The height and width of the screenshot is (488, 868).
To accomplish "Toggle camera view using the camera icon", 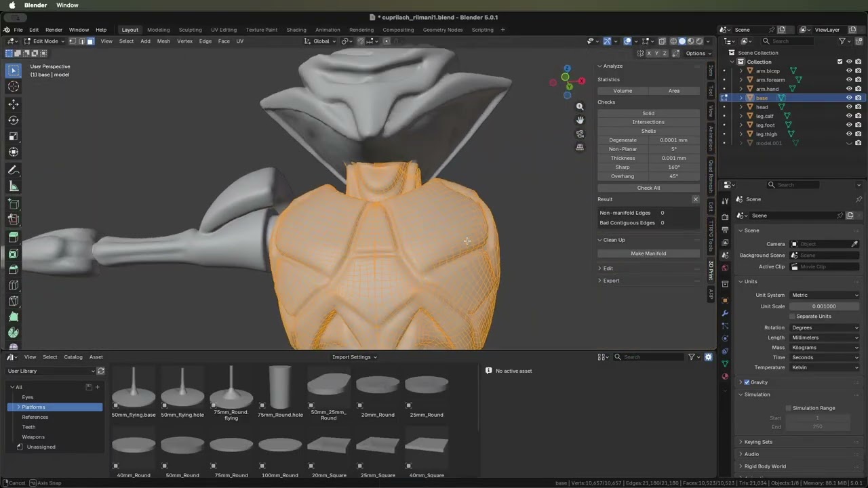I will click(x=580, y=134).
